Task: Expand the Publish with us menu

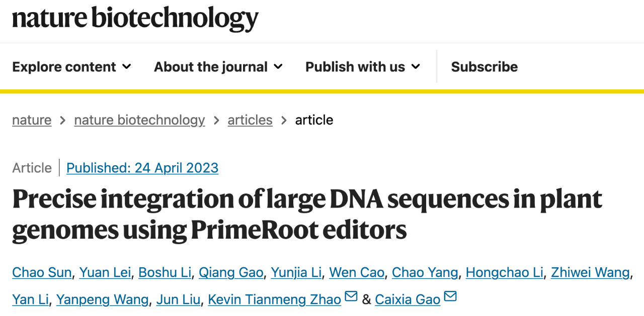Action: point(362,67)
